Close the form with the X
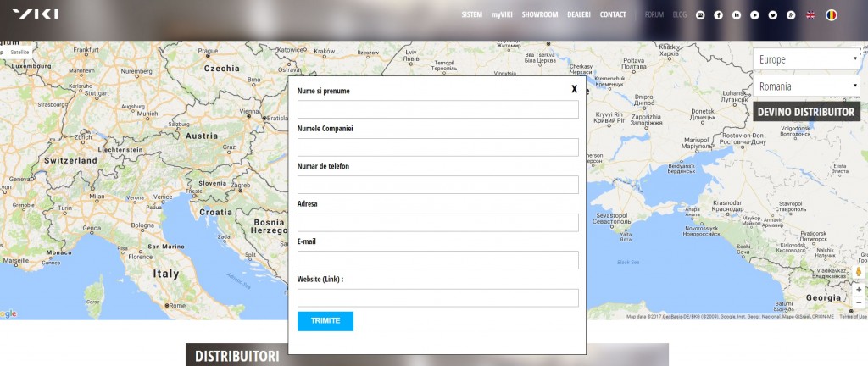The image size is (868, 366). (x=574, y=89)
